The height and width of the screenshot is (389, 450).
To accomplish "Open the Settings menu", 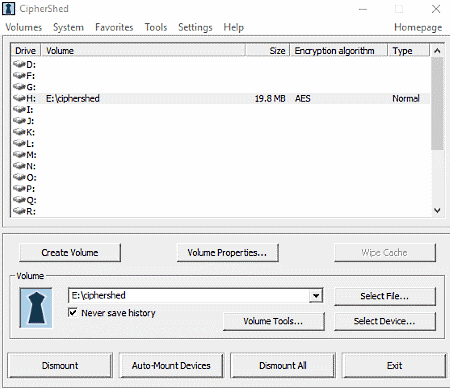I will click(x=195, y=27).
